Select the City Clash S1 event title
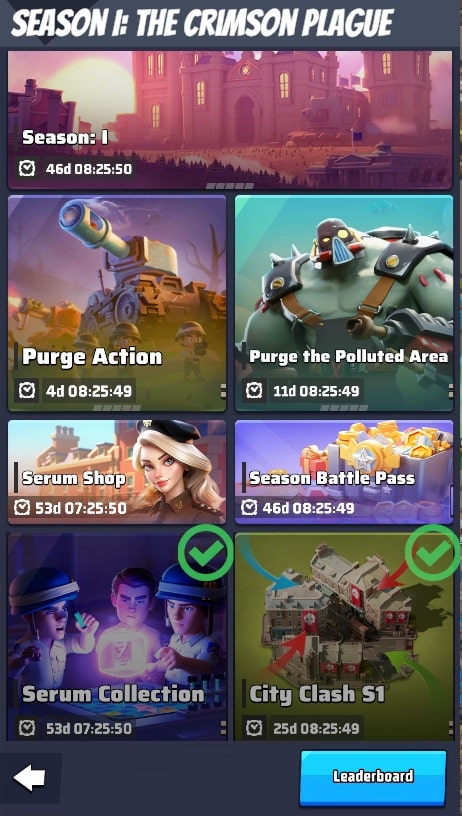This screenshot has width=462, height=816. tap(317, 694)
